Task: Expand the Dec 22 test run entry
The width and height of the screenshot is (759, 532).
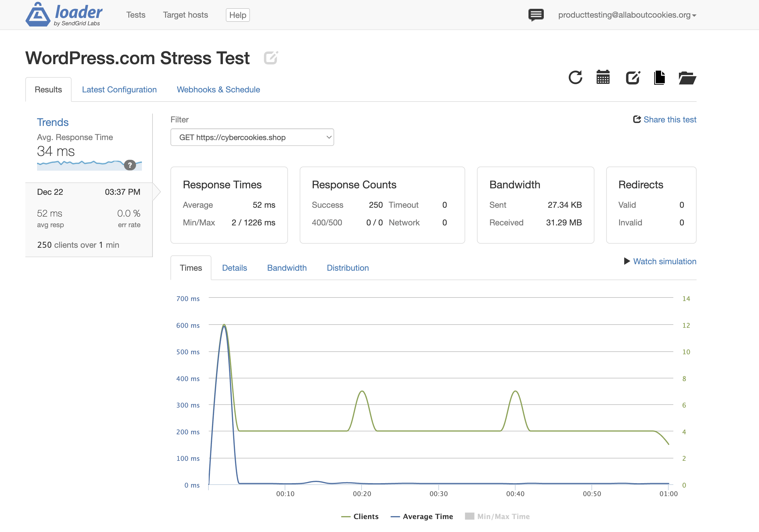Action: click(89, 218)
